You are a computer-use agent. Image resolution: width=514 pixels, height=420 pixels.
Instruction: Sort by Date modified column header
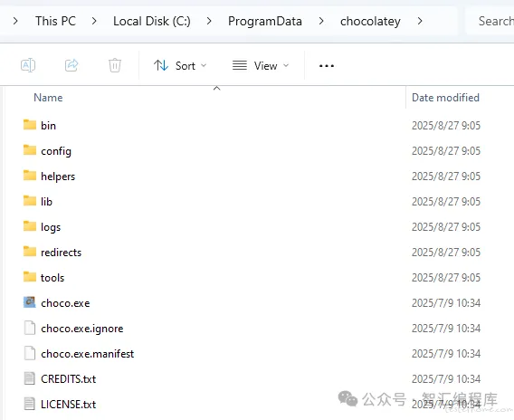[x=445, y=98]
